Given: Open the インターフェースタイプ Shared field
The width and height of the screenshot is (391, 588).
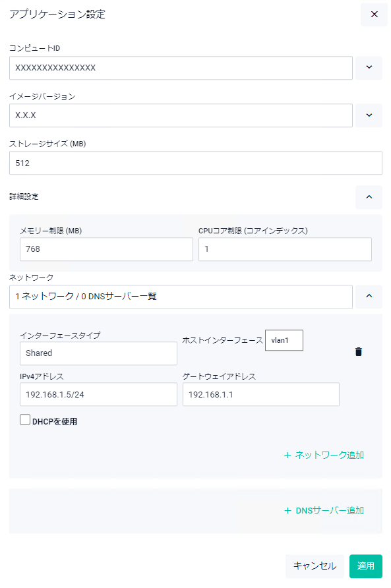Looking at the screenshot, I should (x=98, y=353).
